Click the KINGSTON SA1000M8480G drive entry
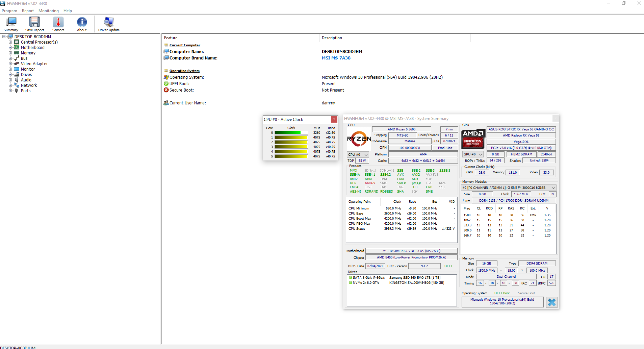Image resolution: width=644 pixels, height=349 pixels. pyautogui.click(x=417, y=283)
